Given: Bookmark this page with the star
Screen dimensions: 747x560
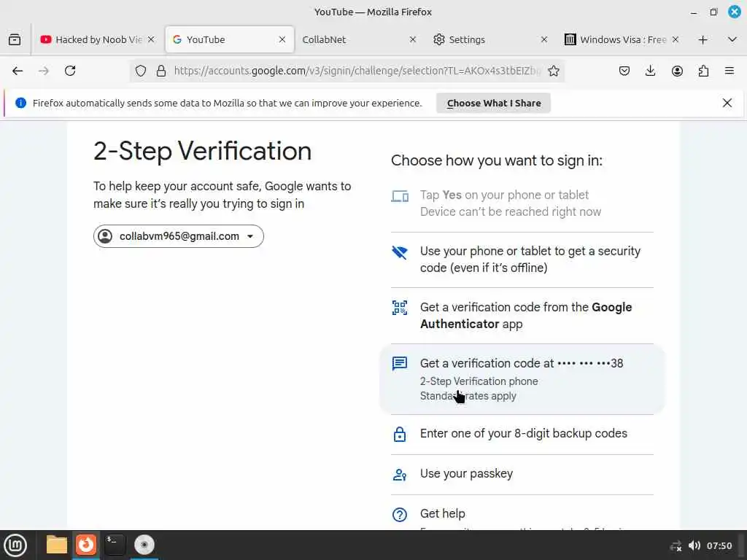Looking at the screenshot, I should point(553,71).
